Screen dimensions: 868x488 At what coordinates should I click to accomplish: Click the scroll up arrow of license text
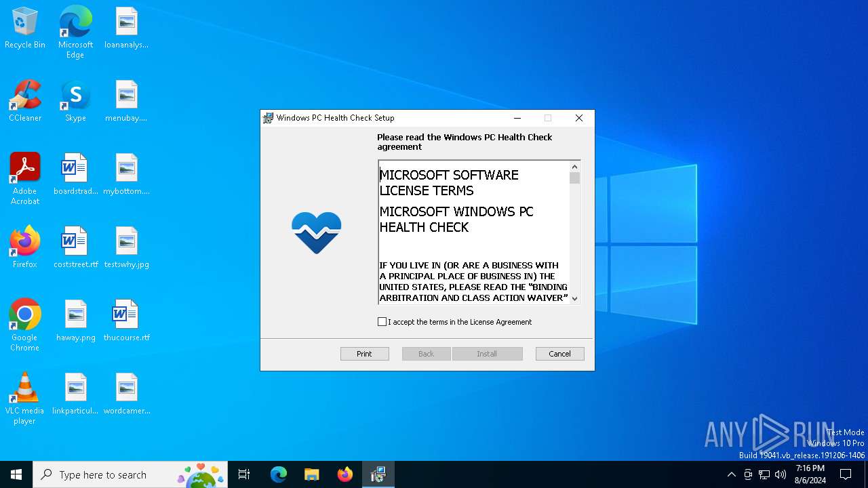pyautogui.click(x=574, y=167)
